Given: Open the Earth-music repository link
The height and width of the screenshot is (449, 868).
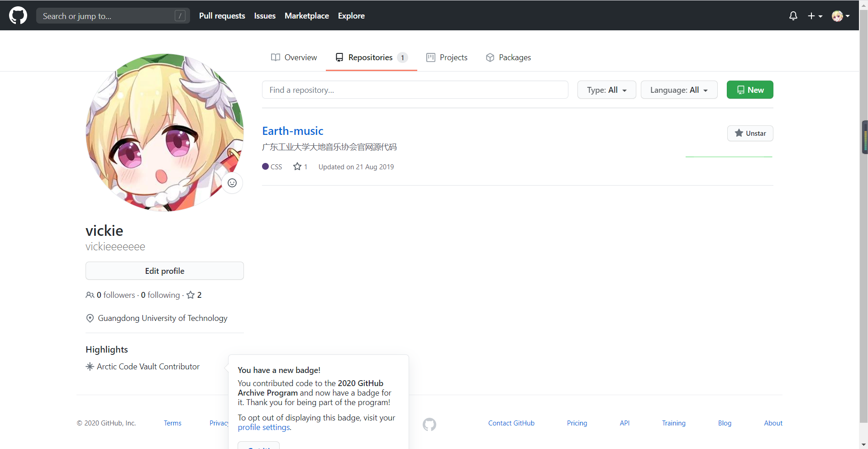Looking at the screenshot, I should pos(293,131).
